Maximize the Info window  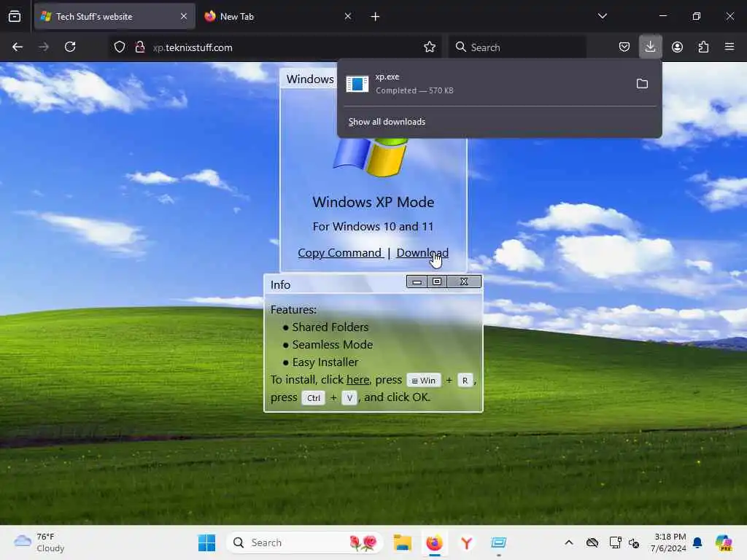pyautogui.click(x=437, y=282)
